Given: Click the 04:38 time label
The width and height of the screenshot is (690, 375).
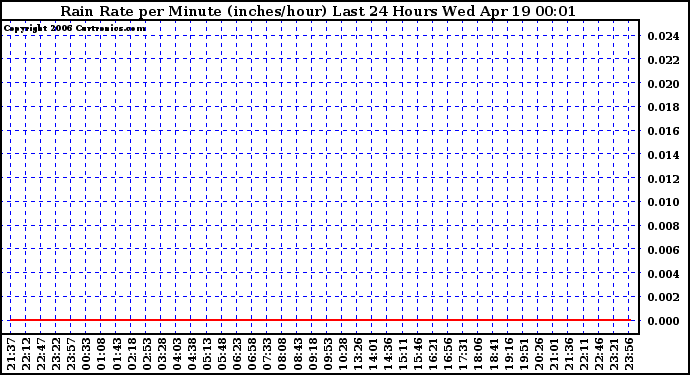Looking at the screenshot, I should pos(191,354).
